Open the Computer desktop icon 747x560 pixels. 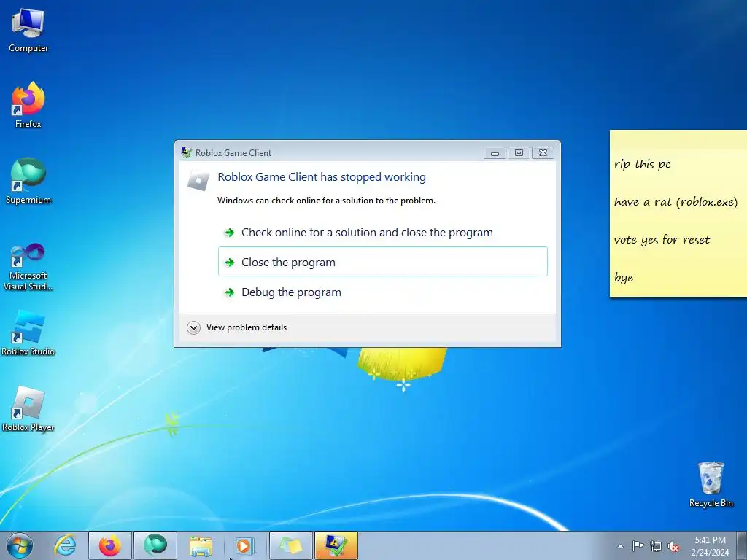click(x=28, y=31)
